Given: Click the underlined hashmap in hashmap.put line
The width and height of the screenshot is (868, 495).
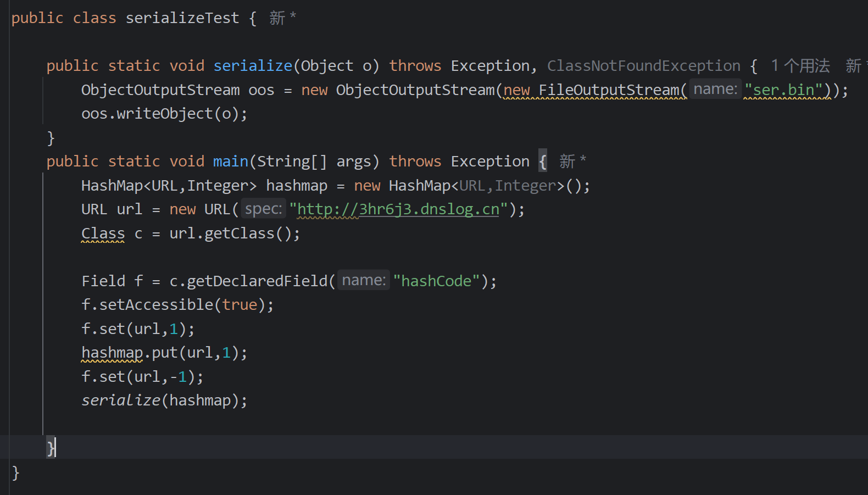Looking at the screenshot, I should tap(112, 353).
